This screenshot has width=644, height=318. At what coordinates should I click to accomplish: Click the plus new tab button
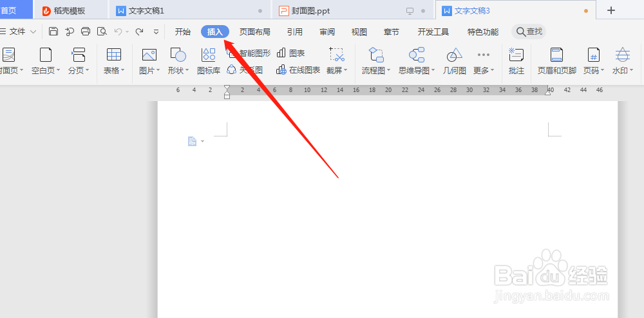(x=611, y=10)
